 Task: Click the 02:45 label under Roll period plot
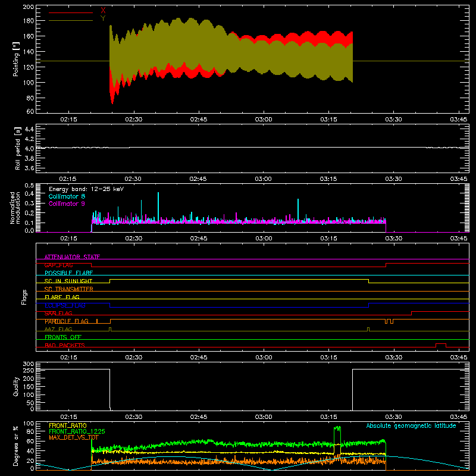pyautogui.click(x=198, y=179)
